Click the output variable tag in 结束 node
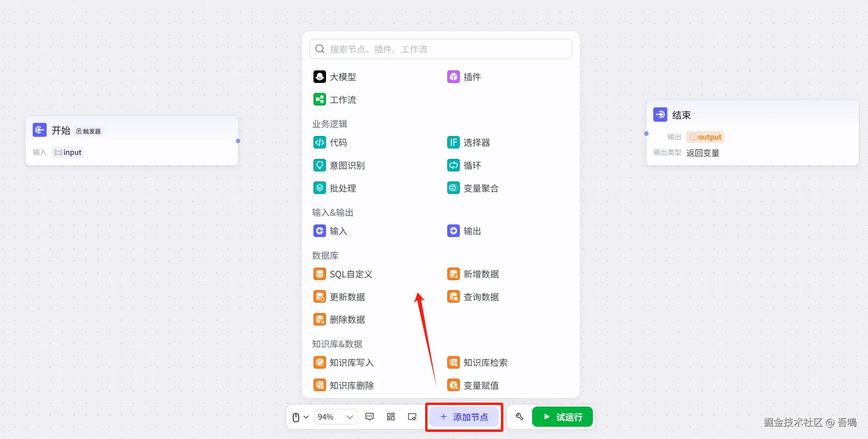The image size is (868, 439). 705,137
